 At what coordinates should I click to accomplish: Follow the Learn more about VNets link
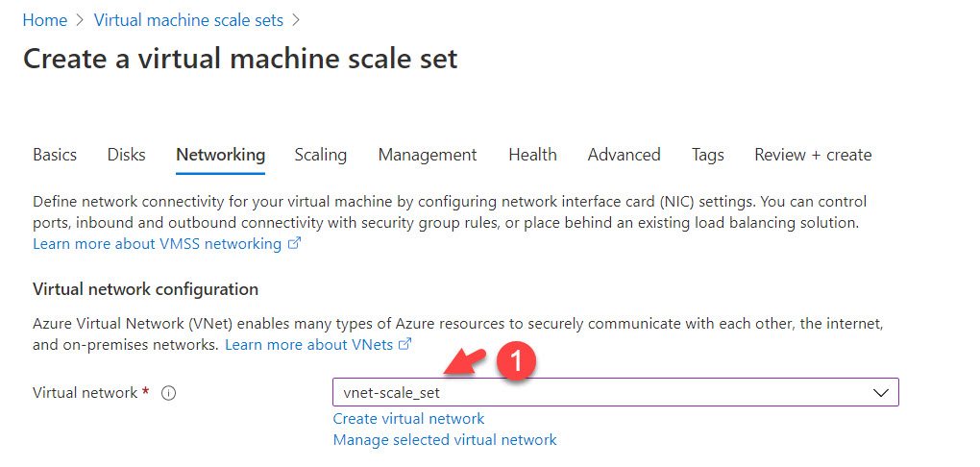pyautogui.click(x=308, y=344)
